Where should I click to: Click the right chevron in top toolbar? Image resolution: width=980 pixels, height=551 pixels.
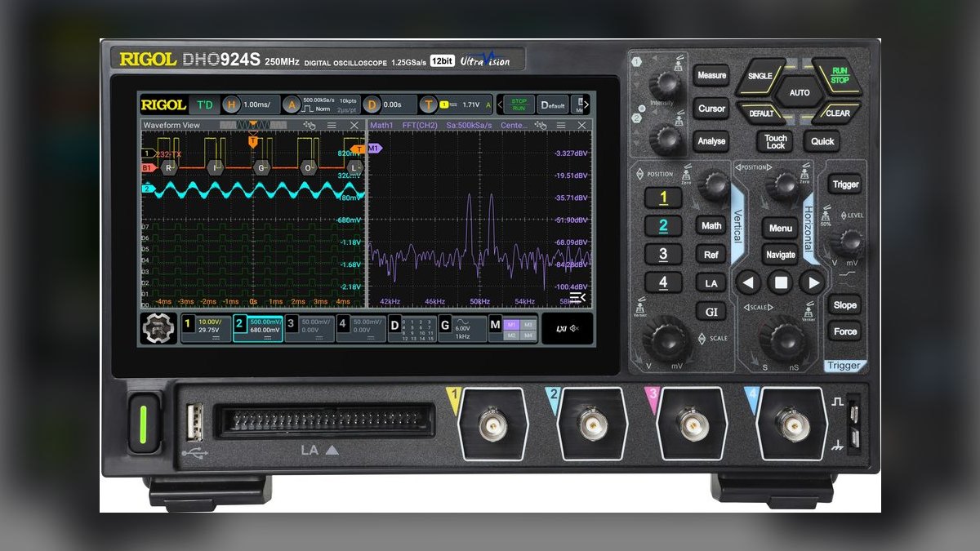tap(585, 104)
